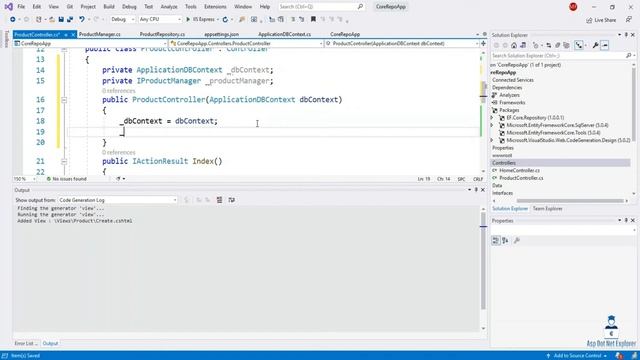The height and width of the screenshot is (360, 640).
Task: Click the Visual Studio logo icon
Action: point(8,7)
